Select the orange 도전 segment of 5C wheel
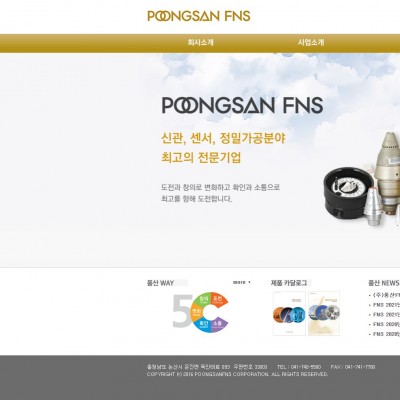The width and height of the screenshot is (400, 400). [217, 299]
